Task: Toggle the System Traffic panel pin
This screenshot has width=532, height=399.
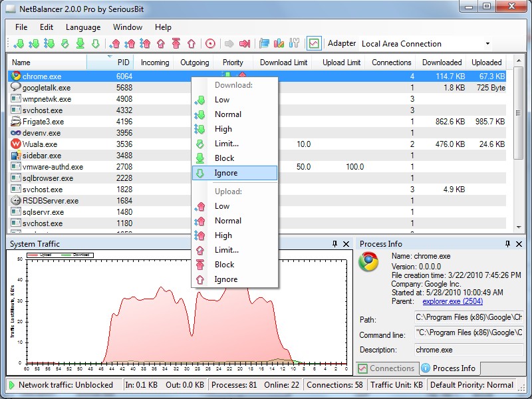Action: point(334,244)
